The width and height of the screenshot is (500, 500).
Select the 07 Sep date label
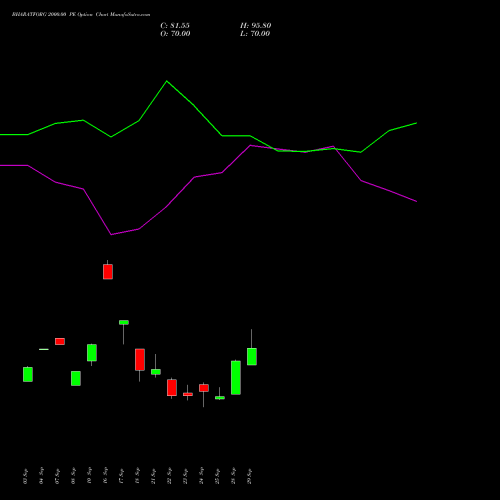(x=57, y=476)
